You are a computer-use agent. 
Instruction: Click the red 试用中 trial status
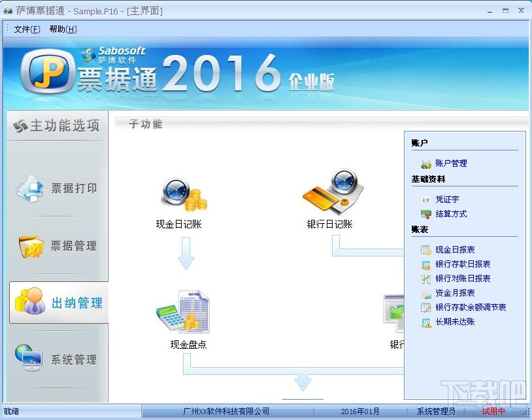(x=493, y=411)
